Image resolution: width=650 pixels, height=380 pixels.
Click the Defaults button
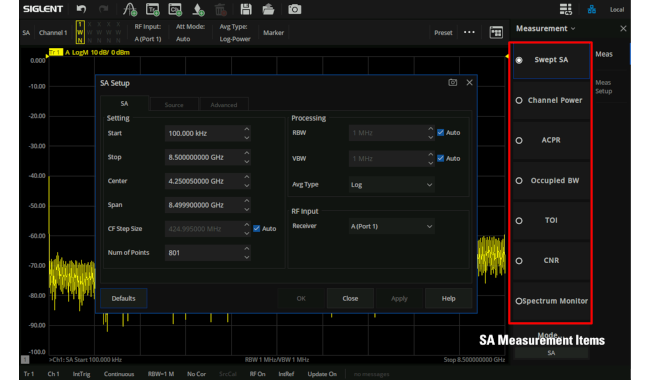[x=124, y=298]
